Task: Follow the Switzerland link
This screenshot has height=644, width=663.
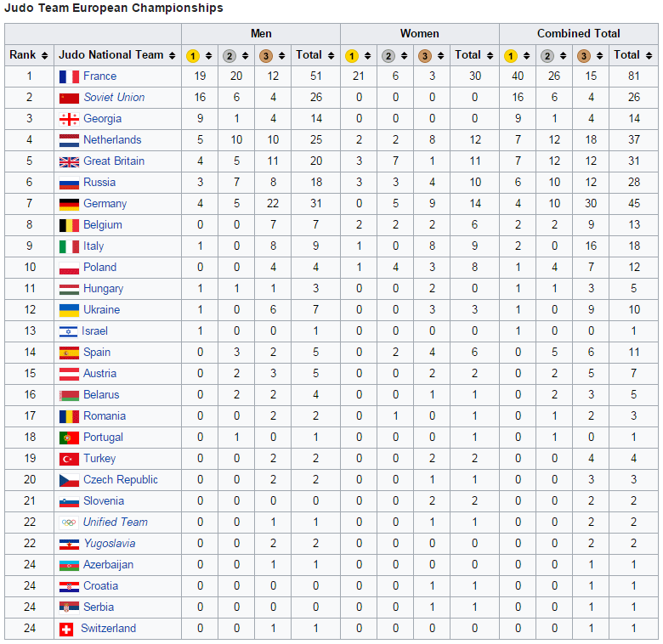Action: tap(108, 629)
